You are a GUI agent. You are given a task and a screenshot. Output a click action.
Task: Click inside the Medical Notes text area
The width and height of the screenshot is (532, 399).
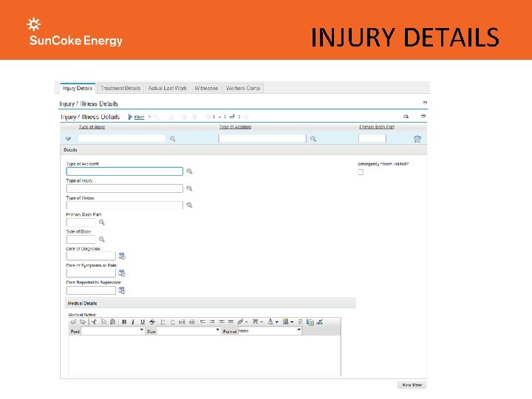[205, 355]
